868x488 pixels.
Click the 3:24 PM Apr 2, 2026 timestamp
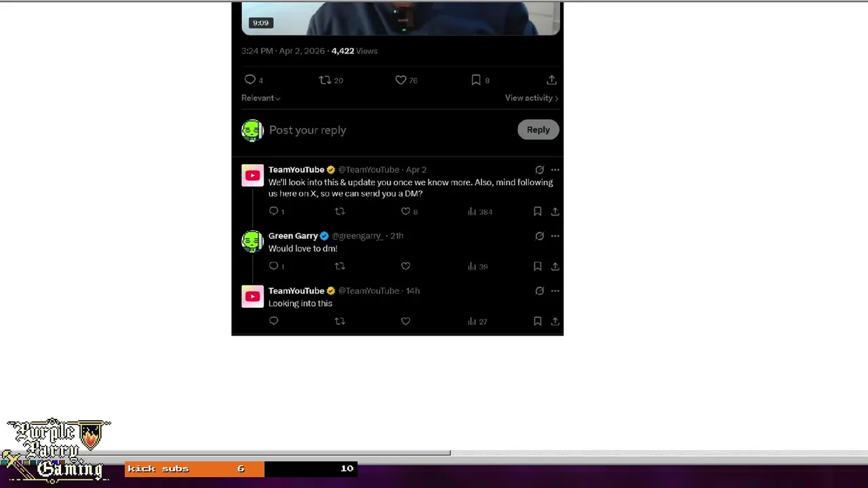[283, 51]
